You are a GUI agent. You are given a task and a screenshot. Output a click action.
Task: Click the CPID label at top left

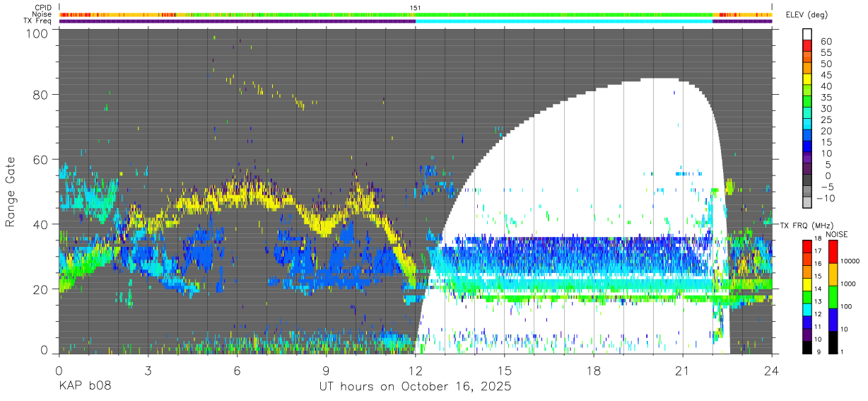pos(42,8)
